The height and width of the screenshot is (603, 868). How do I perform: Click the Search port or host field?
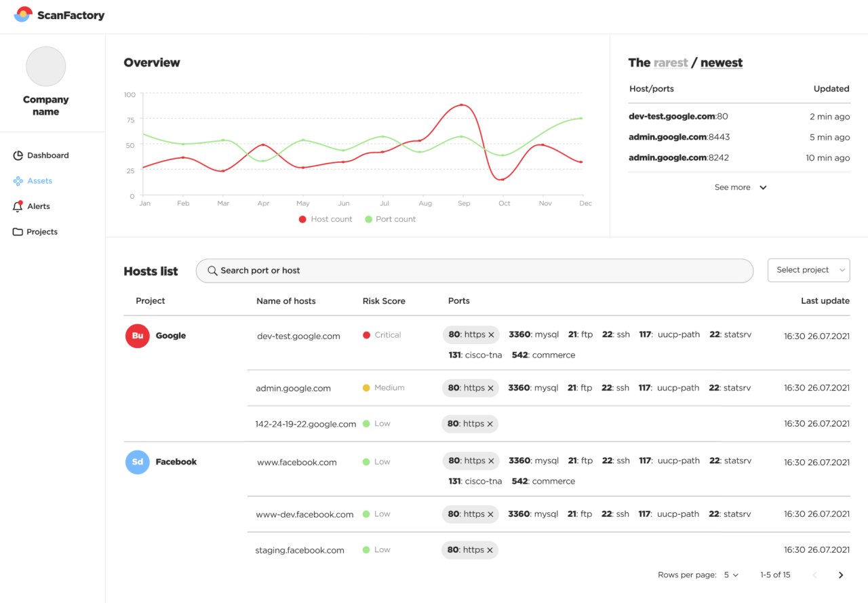475,271
